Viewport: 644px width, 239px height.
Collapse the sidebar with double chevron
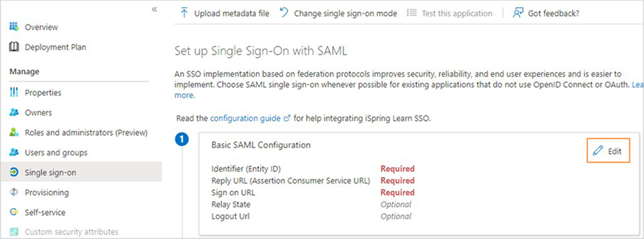point(154,9)
